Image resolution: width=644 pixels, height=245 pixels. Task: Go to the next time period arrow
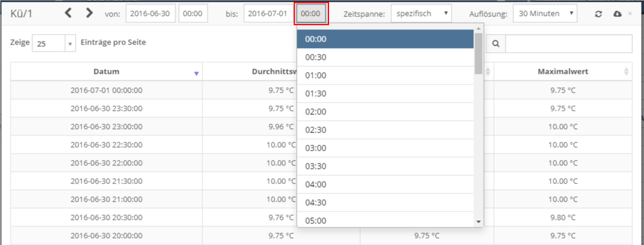pyautogui.click(x=89, y=13)
